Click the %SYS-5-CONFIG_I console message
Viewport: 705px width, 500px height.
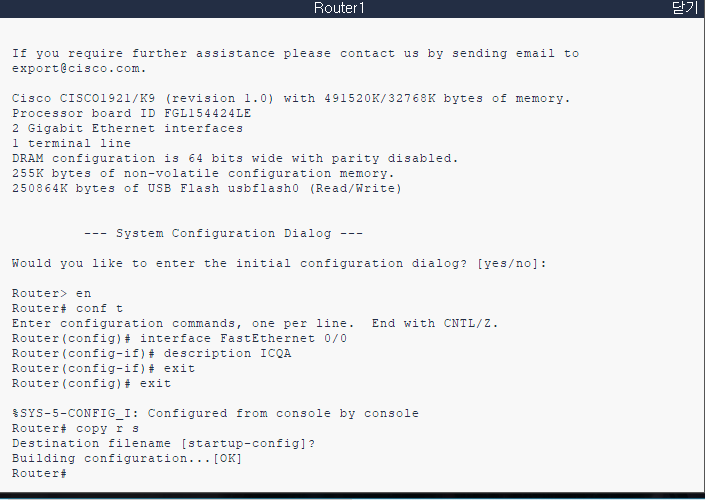[215, 413]
